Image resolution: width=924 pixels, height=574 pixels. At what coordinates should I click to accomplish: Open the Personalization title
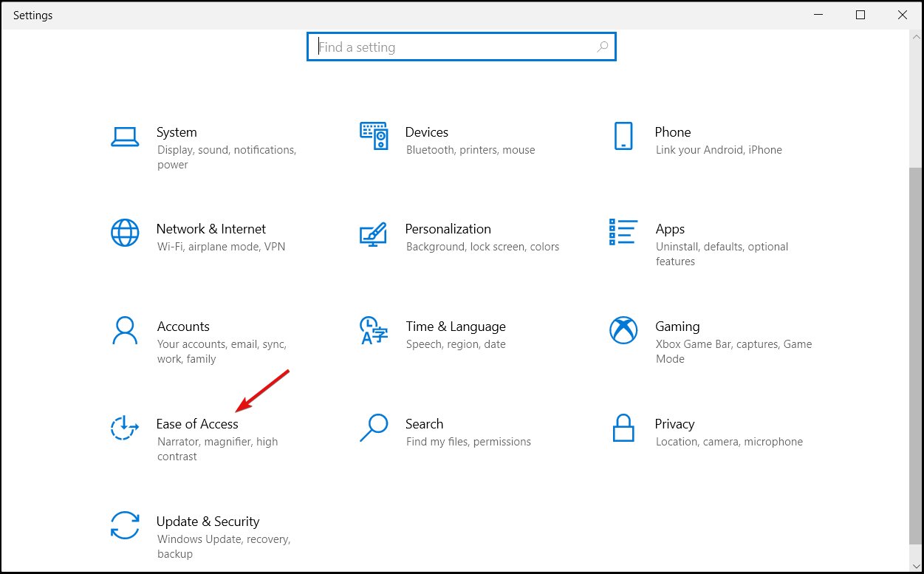[448, 229]
